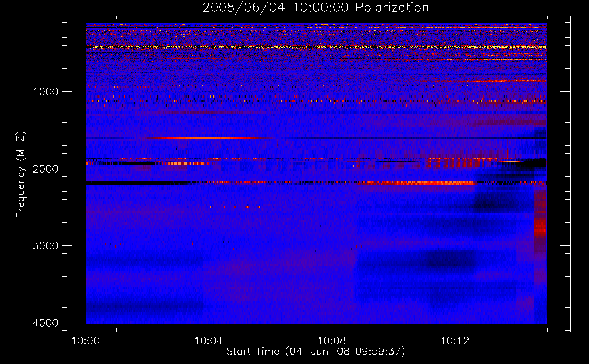Click the 'Frequency (MHZ)' axis title
This screenshot has height=364, width=589.
click(x=21, y=174)
